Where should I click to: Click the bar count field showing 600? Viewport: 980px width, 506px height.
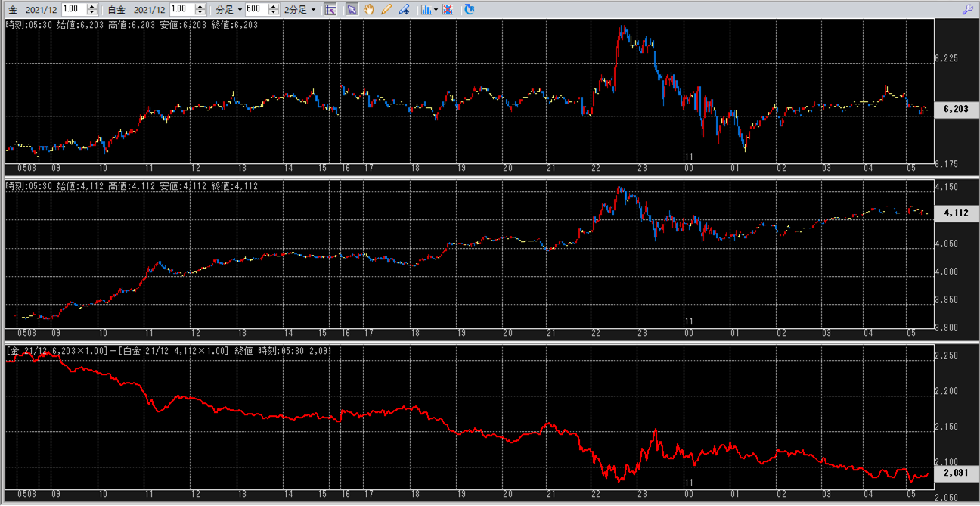point(254,9)
